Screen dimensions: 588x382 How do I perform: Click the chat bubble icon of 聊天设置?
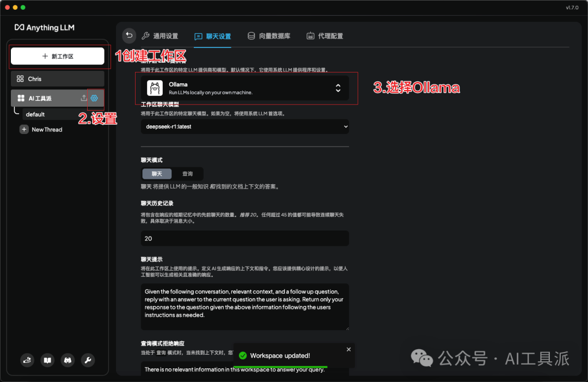click(198, 37)
